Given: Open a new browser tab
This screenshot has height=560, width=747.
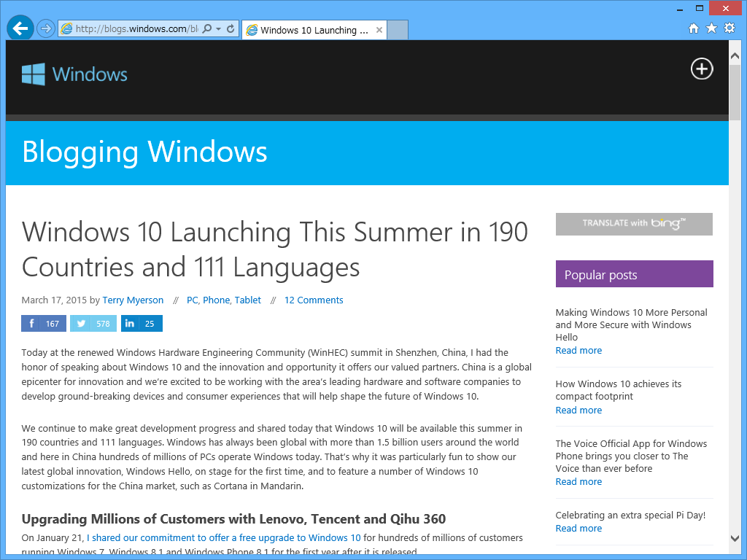Looking at the screenshot, I should (397, 30).
